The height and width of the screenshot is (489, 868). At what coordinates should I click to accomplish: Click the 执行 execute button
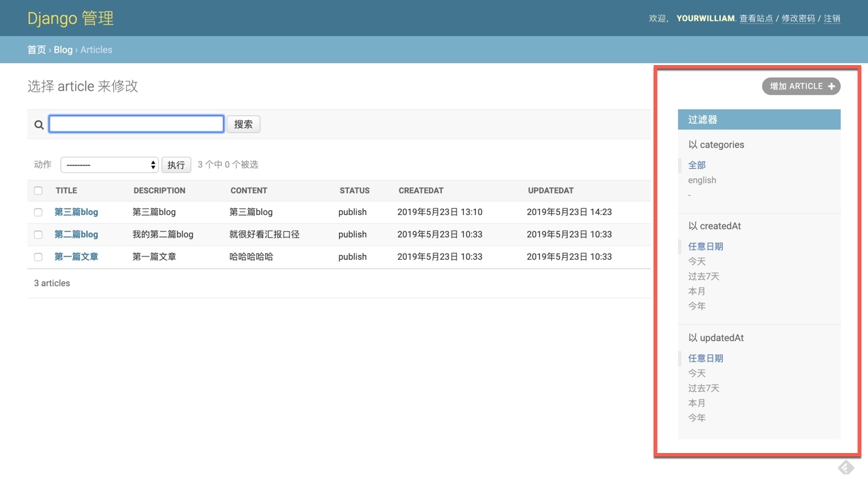point(176,165)
